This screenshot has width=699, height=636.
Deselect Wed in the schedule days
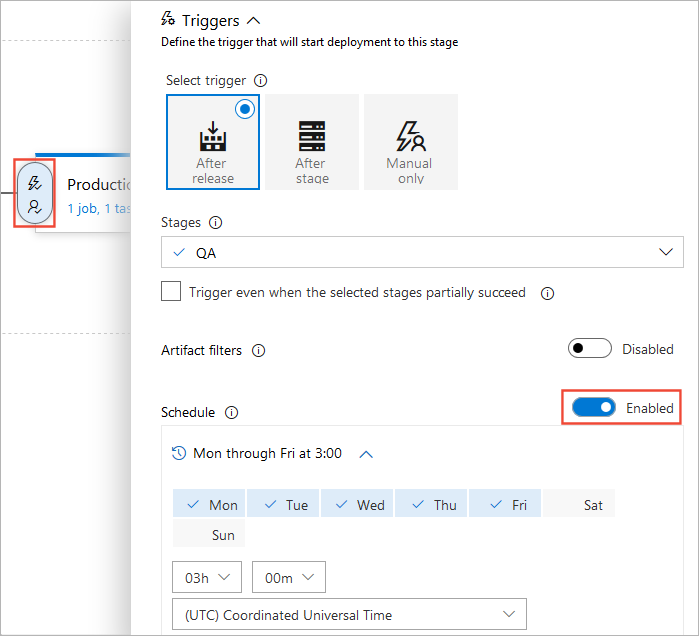pos(357,504)
